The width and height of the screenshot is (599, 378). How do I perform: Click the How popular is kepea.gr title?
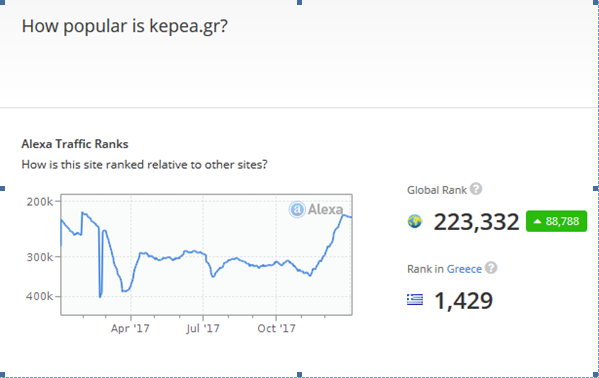(125, 26)
